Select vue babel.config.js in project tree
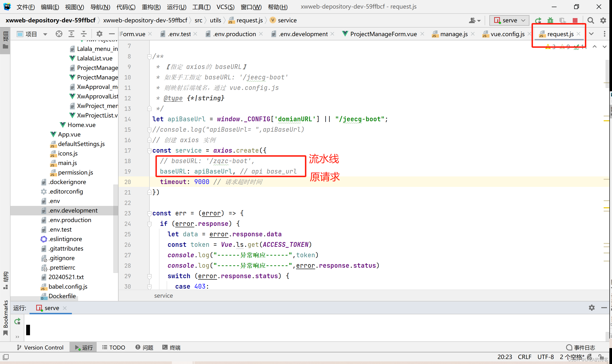Image resolution: width=612 pixels, height=364 pixels. (x=64, y=286)
